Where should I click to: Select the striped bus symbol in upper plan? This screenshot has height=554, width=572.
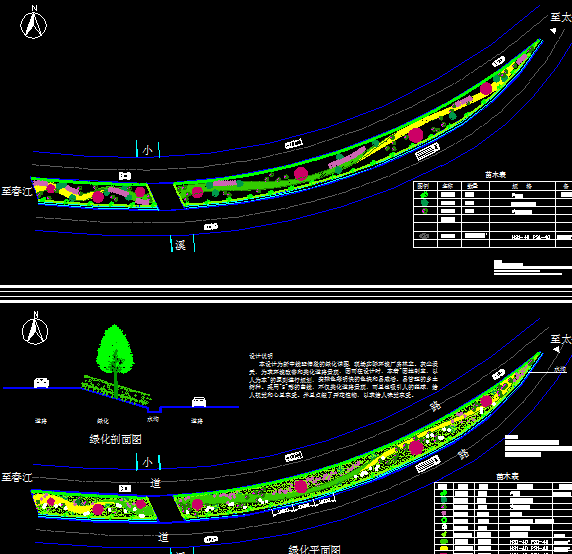click(427, 151)
